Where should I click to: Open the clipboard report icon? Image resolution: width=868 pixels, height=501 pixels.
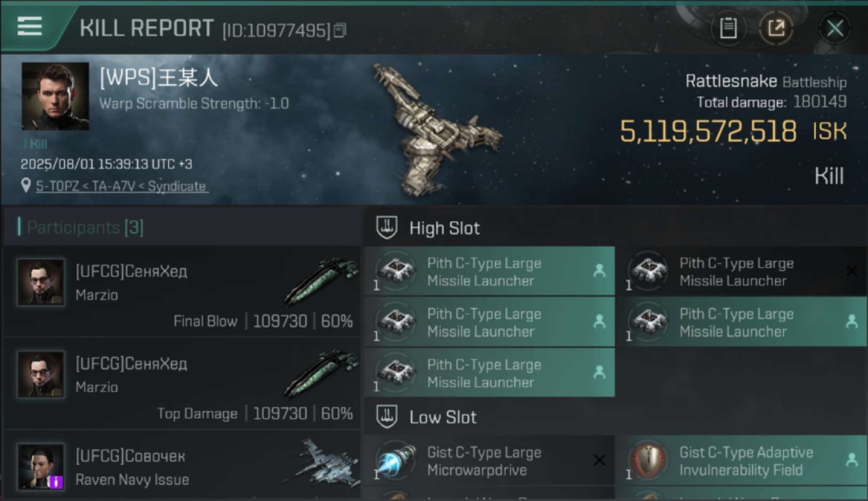click(x=728, y=28)
